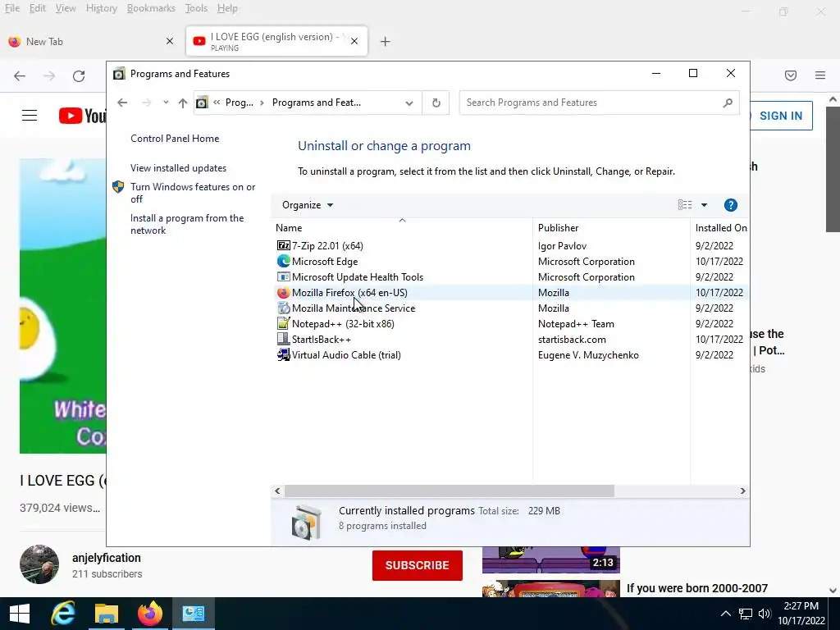The height and width of the screenshot is (630, 840).
Task: Switch to Firefox from the taskbar
Action: point(150,614)
